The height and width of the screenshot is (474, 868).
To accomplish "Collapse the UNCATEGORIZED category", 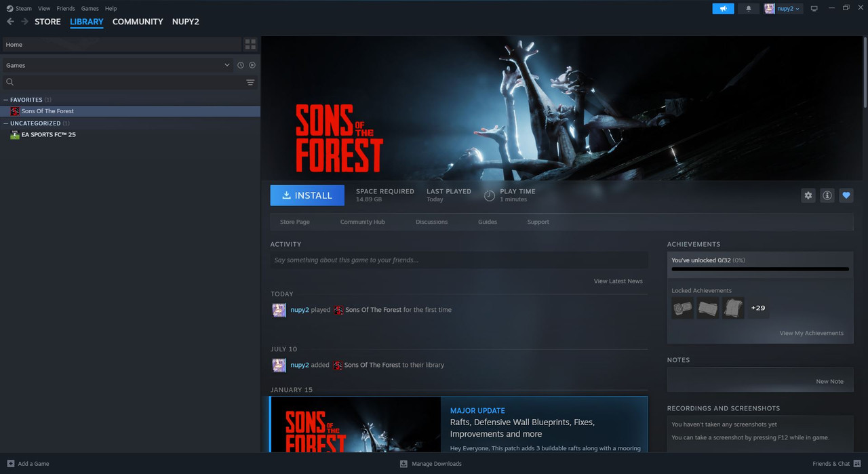I will (6, 123).
